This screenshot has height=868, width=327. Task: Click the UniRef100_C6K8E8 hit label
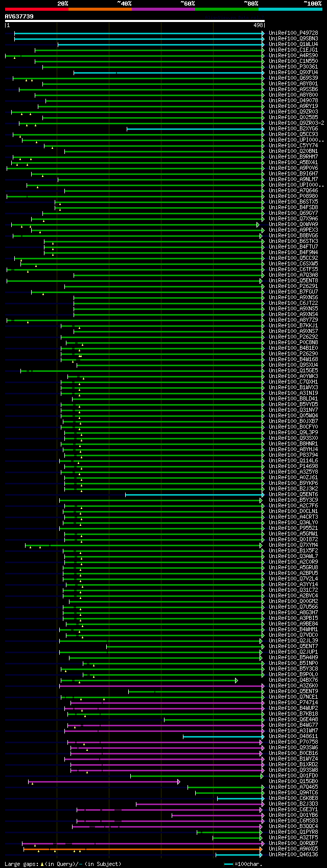pyautogui.click(x=293, y=798)
